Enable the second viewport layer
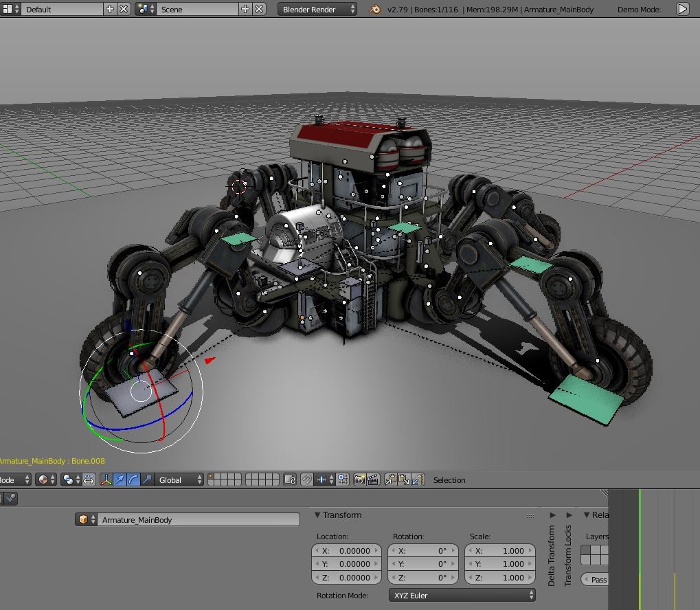This screenshot has height=610, width=700. click(218, 476)
